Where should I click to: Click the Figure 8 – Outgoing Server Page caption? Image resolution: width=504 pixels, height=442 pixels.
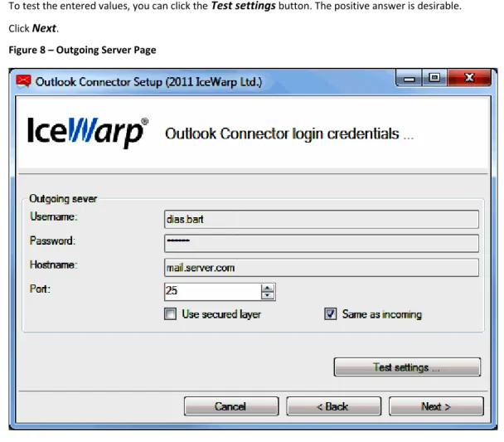click(x=82, y=50)
